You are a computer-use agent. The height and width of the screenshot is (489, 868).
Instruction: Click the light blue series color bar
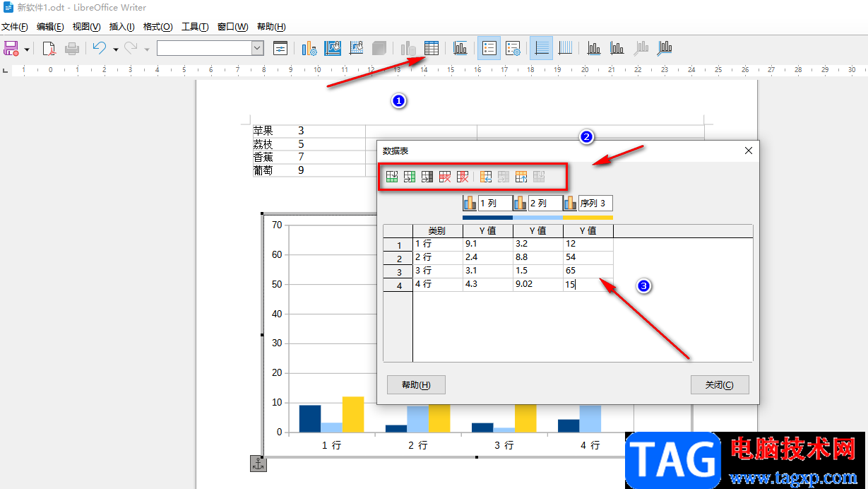click(537, 218)
